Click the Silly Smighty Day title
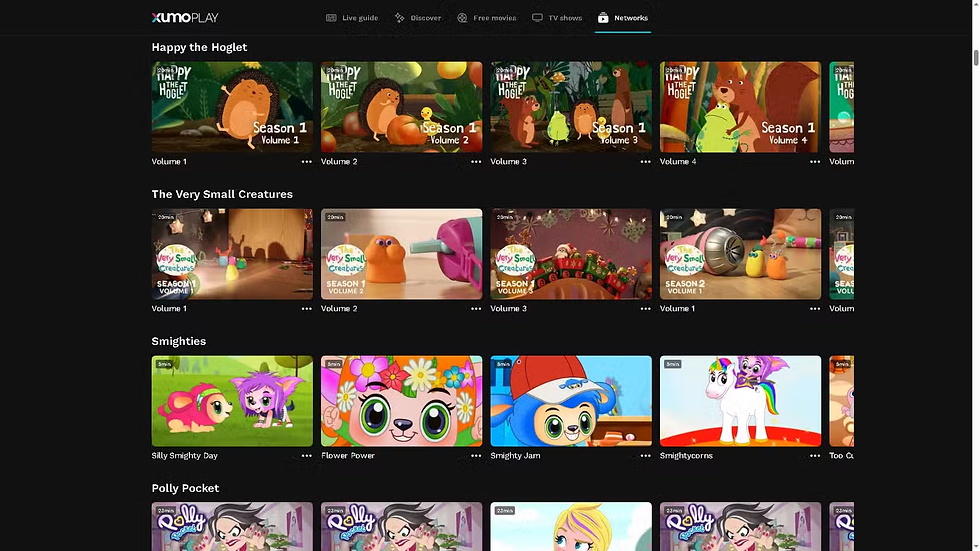The width and height of the screenshot is (980, 551). (184, 455)
